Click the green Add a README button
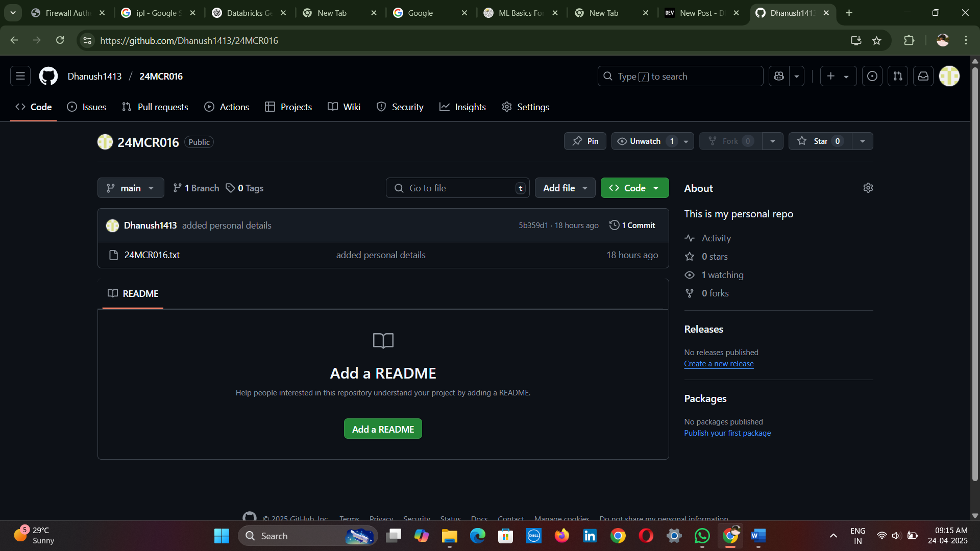The image size is (980, 551). tap(383, 429)
